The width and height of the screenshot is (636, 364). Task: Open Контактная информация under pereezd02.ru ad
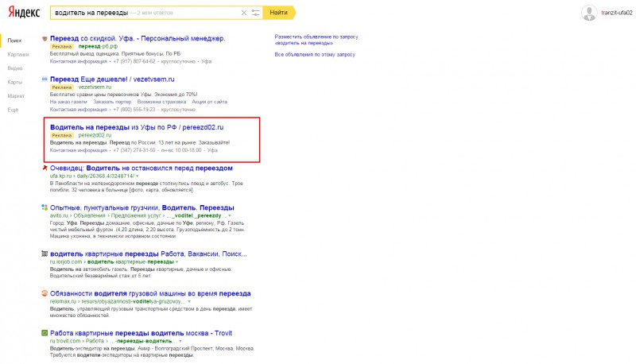coord(78,150)
